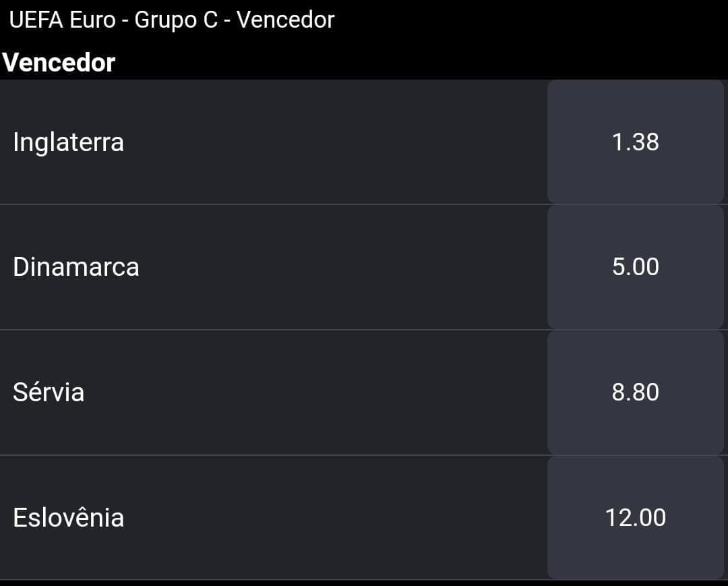
Task: Click the Sérvia team name
Action: [x=49, y=391]
